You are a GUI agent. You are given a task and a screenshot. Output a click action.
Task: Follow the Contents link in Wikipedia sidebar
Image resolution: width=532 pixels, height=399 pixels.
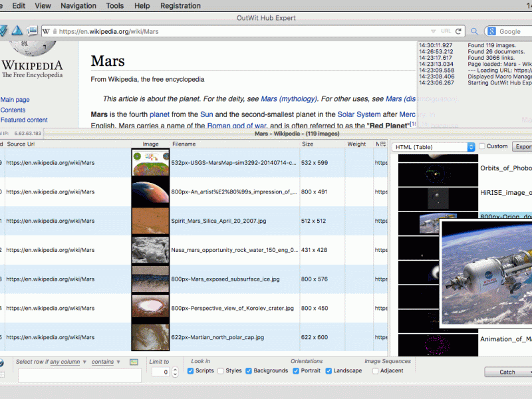pos(13,110)
